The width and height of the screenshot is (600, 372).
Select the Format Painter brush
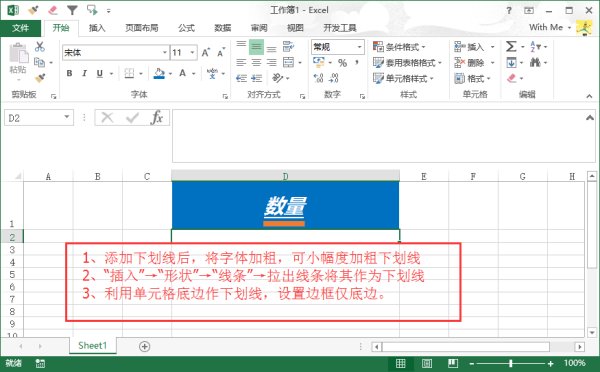(x=40, y=78)
